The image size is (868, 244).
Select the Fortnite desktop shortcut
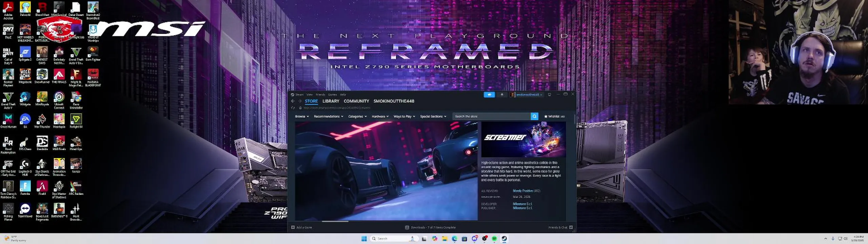tap(25, 188)
